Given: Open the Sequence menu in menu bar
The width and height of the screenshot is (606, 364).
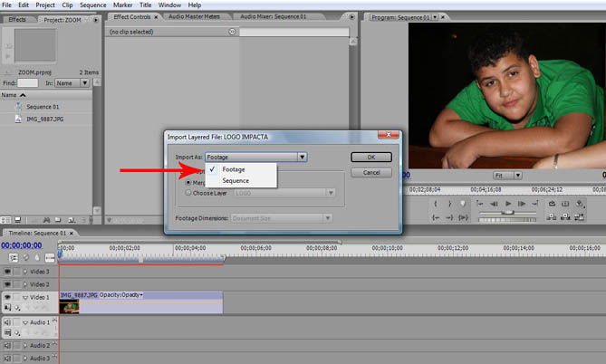Looking at the screenshot, I should [x=93, y=5].
